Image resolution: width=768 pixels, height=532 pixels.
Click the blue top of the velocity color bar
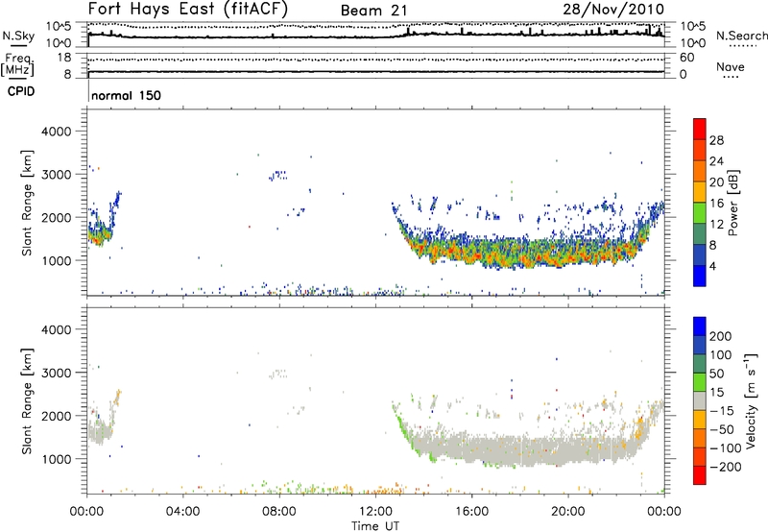point(700,326)
